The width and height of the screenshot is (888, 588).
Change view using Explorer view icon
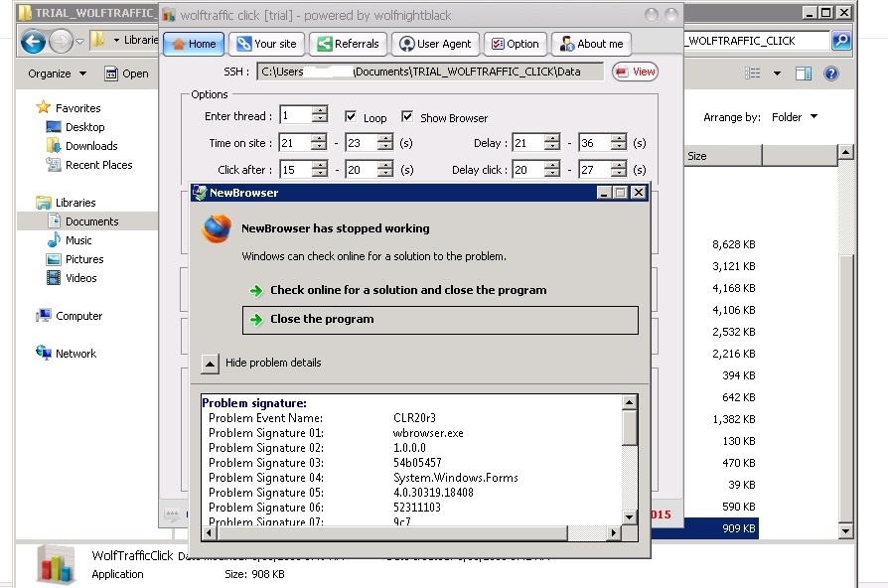coord(752,73)
